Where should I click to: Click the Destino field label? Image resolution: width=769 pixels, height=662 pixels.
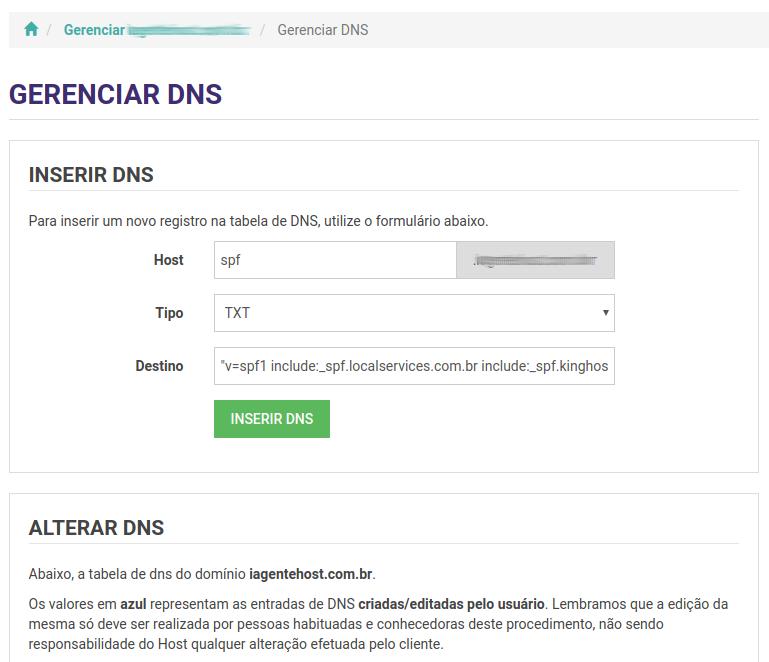(159, 366)
